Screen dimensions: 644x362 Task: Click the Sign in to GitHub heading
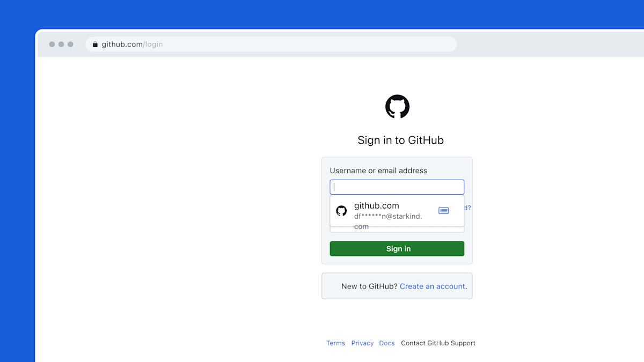pos(400,140)
